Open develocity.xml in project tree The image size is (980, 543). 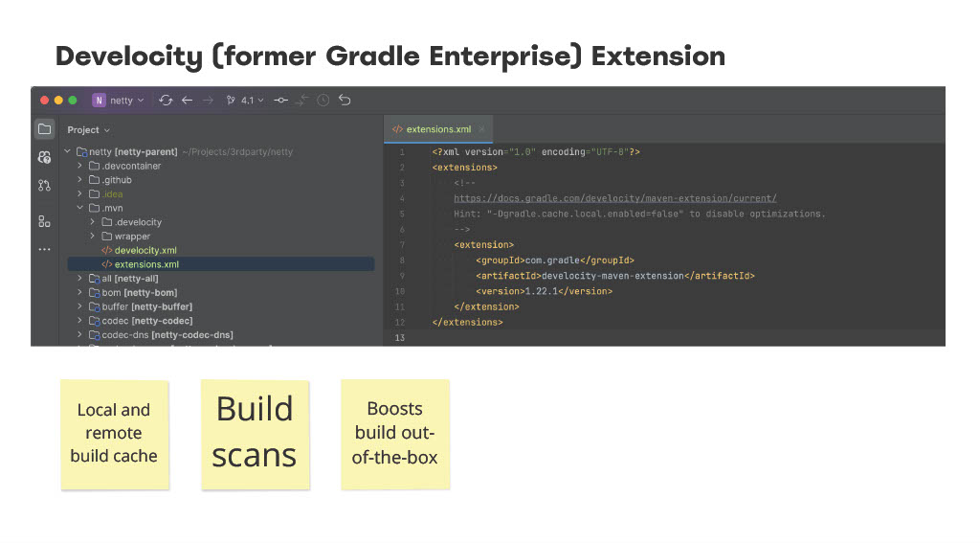(139, 250)
